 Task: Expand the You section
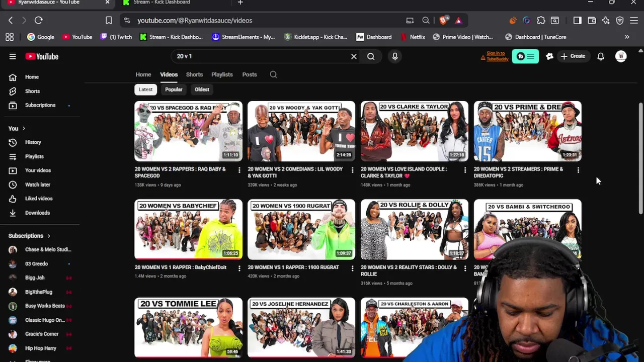coord(17,128)
